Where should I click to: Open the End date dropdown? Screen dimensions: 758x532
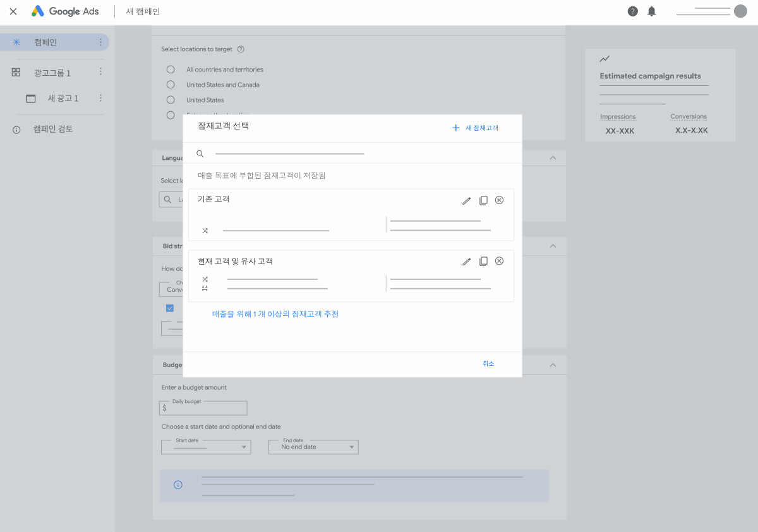pos(313,447)
